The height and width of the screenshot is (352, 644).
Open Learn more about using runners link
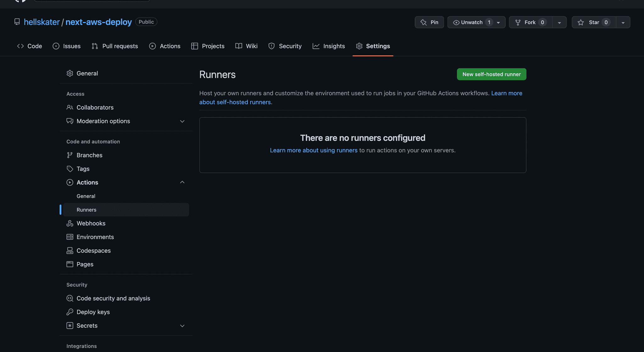tap(313, 150)
